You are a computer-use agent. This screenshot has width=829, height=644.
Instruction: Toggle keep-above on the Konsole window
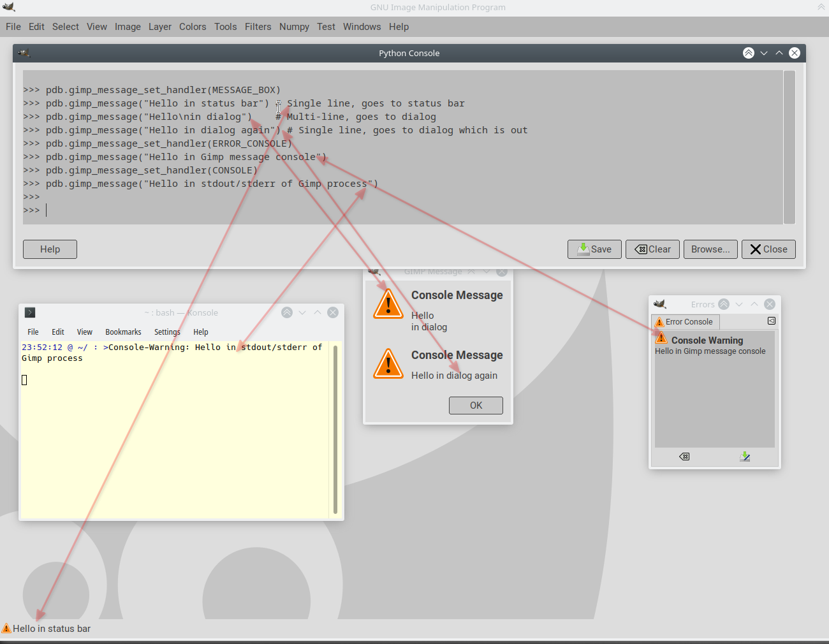point(287,312)
